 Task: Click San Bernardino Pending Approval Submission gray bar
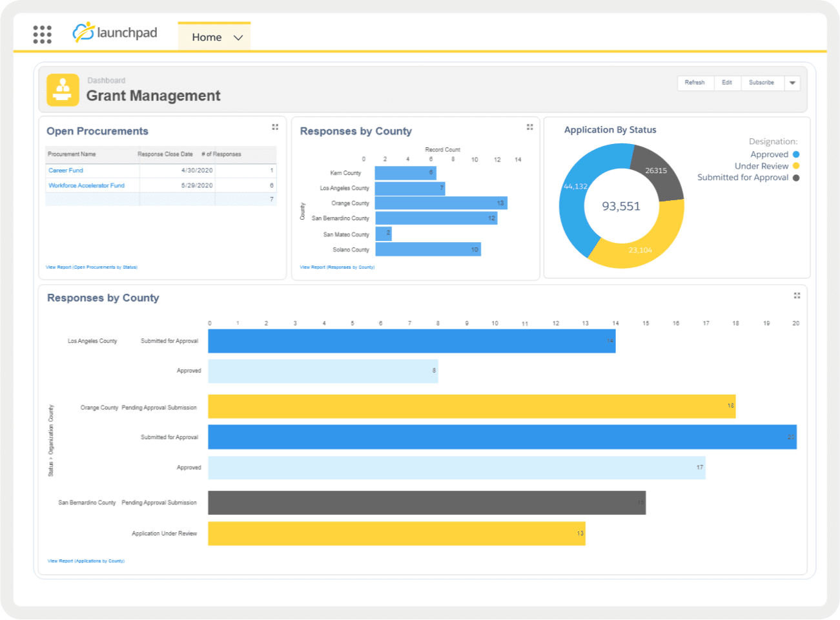click(x=427, y=503)
